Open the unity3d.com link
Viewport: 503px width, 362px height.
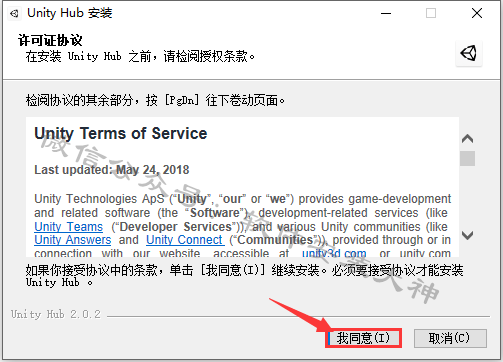pos(334,253)
